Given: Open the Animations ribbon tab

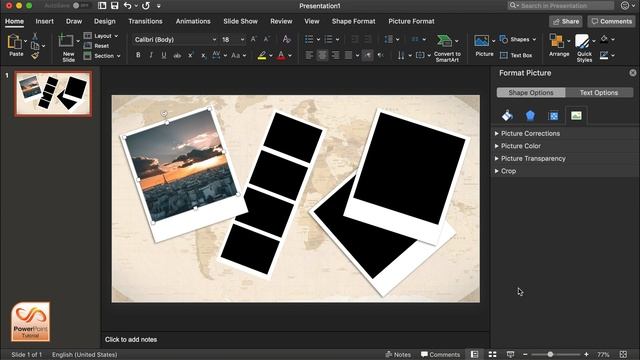Looking at the screenshot, I should click(x=193, y=21).
